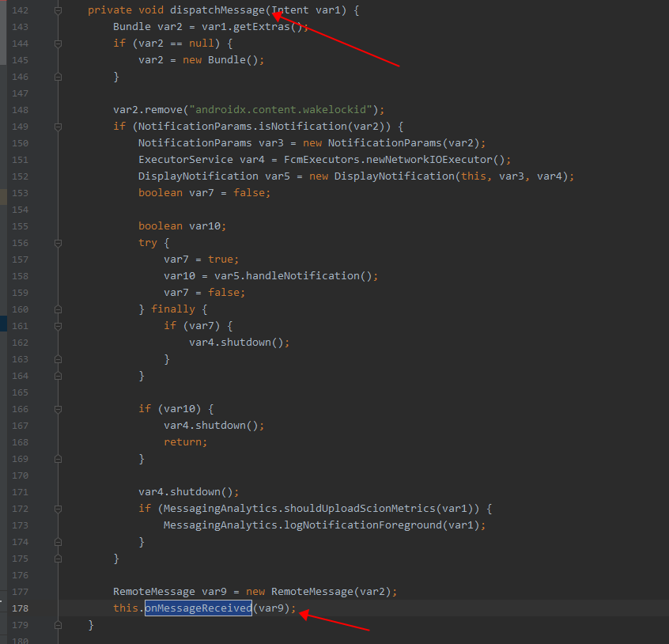Toggle fold end marker on line 179
Image resolution: width=669 pixels, height=644 pixels.
coord(58,625)
